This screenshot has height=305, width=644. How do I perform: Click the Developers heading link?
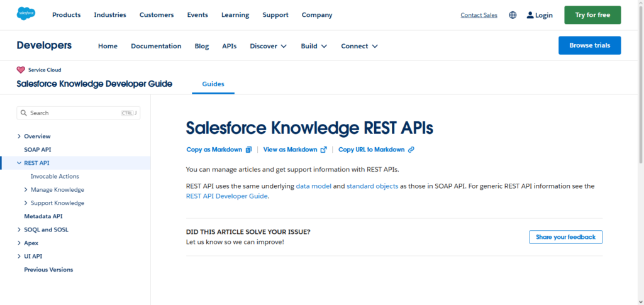[44, 45]
